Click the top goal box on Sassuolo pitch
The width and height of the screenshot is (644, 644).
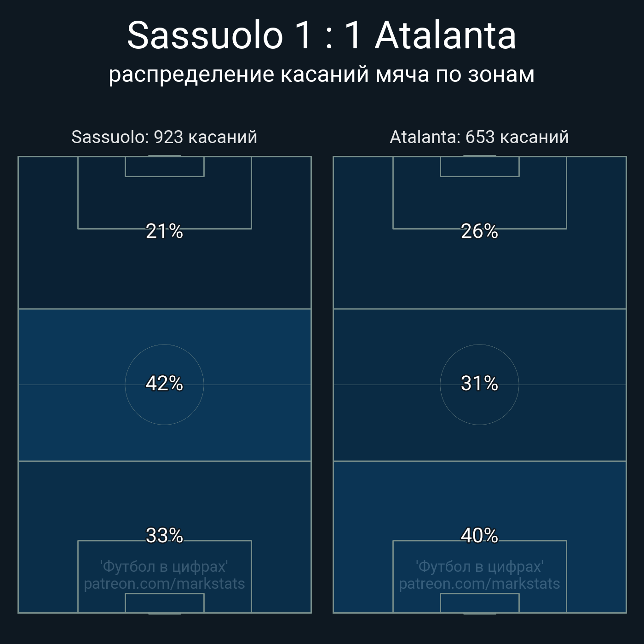point(164,167)
